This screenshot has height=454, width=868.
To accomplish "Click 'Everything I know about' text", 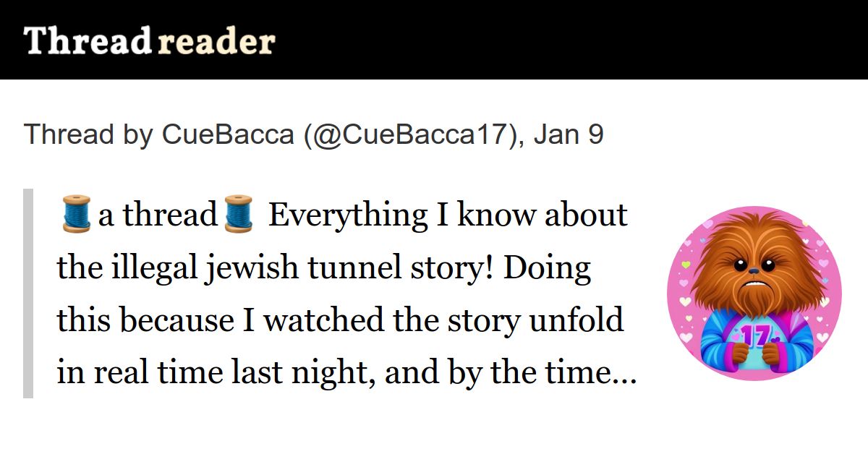I will (448, 215).
